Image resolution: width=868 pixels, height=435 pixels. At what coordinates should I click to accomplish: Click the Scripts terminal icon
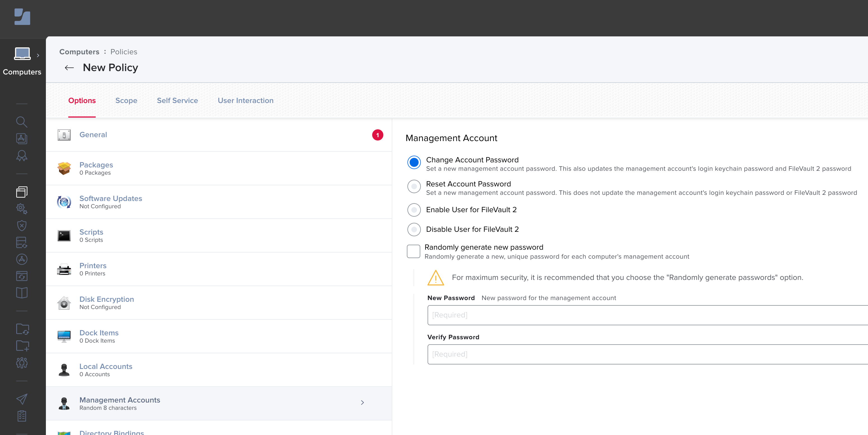(x=64, y=236)
